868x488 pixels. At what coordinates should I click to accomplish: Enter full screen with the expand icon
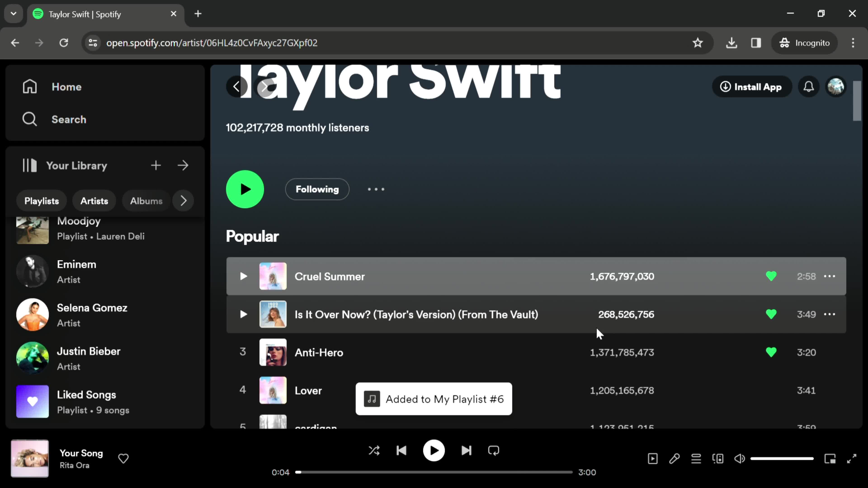tap(852, 459)
